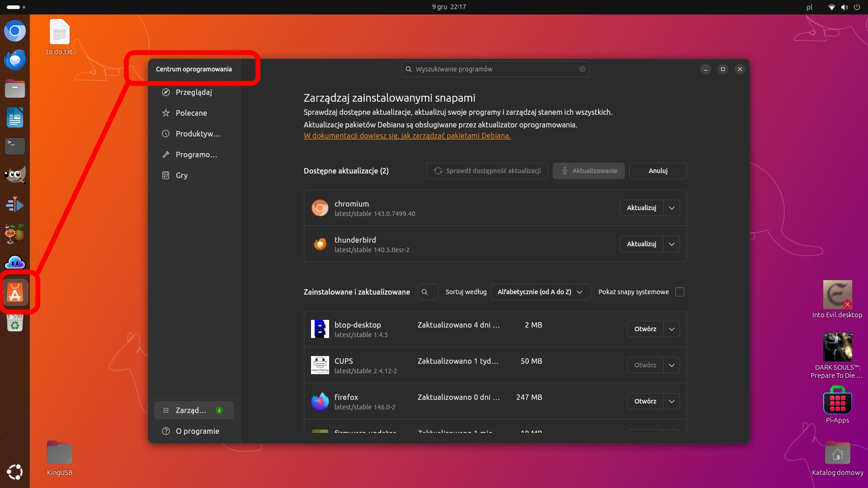Screen dimensions: 868x488
Task: Expand details chevron next to chromium's Aktualizuj
Action: point(672,207)
